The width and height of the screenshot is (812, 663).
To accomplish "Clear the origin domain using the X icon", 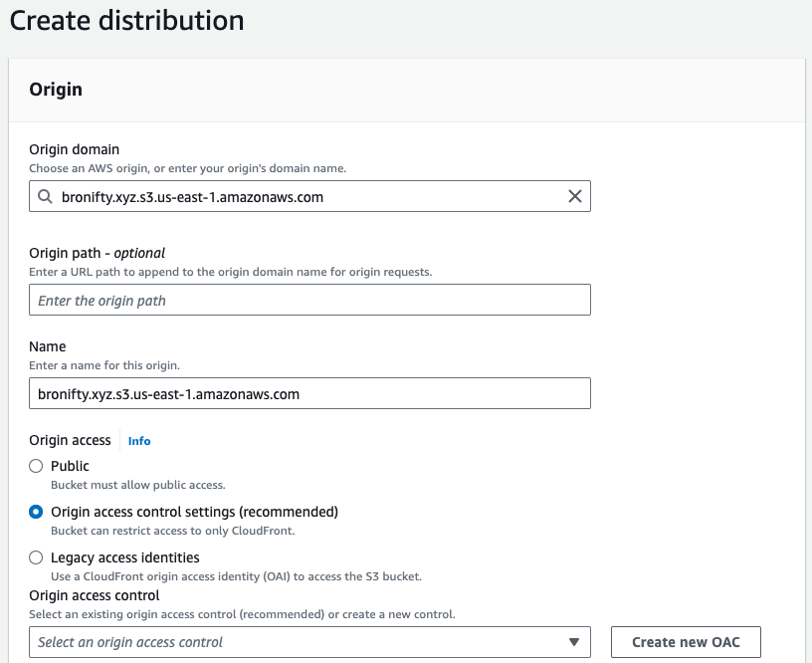I will coord(575,196).
